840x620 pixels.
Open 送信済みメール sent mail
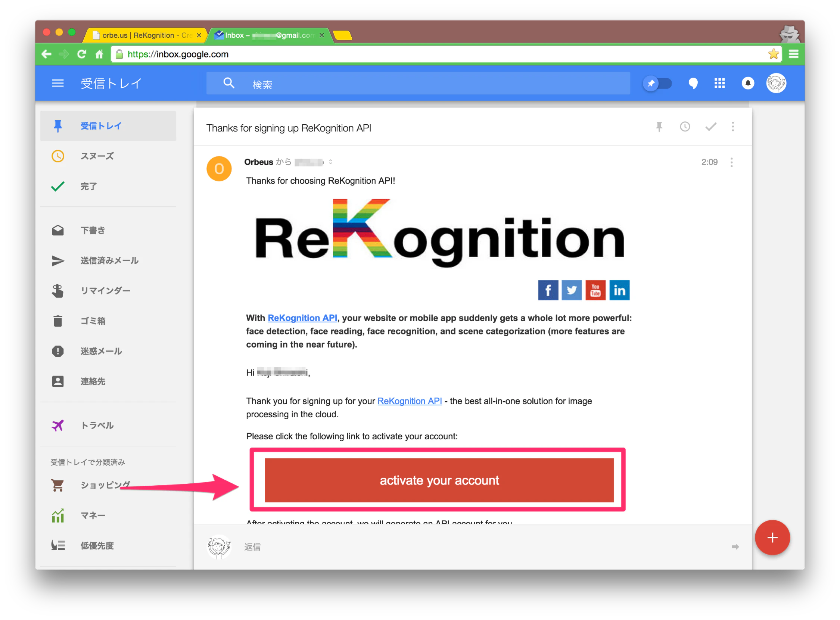click(108, 261)
